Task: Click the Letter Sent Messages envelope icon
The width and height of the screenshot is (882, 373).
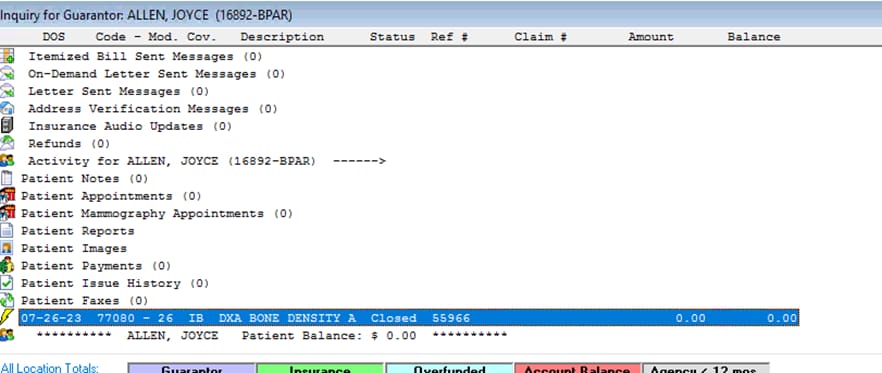Action: (7, 91)
